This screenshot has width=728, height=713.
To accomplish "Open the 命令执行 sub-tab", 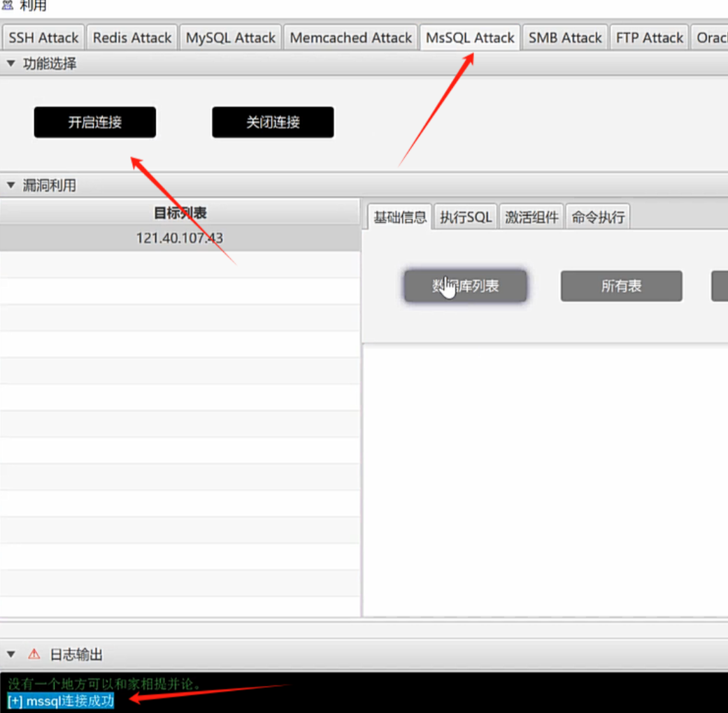I will click(598, 217).
